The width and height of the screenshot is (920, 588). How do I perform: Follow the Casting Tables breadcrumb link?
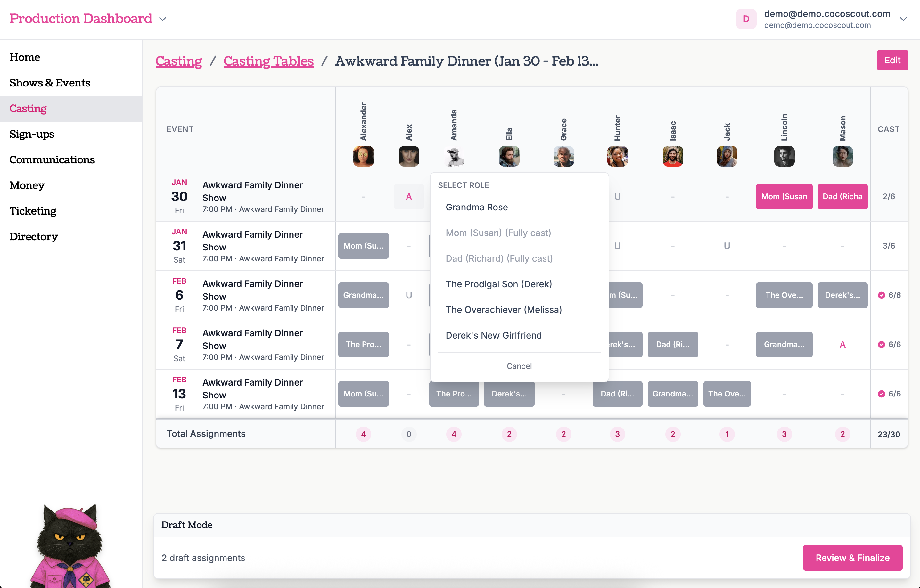(268, 61)
